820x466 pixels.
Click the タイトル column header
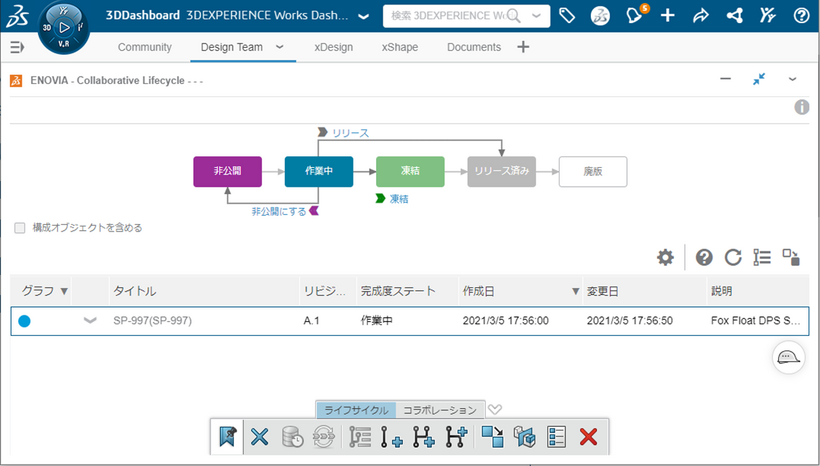point(204,291)
